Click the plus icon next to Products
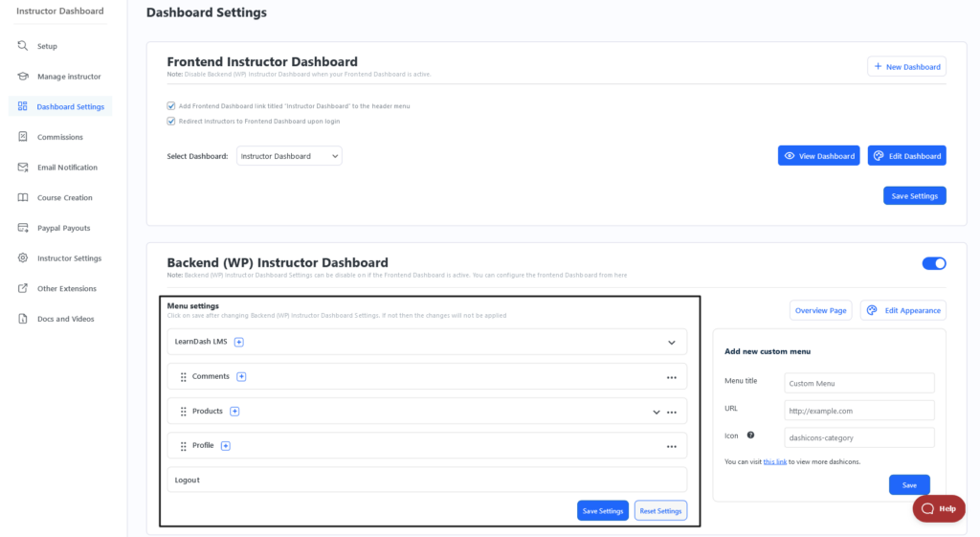980x537 pixels. pos(234,412)
